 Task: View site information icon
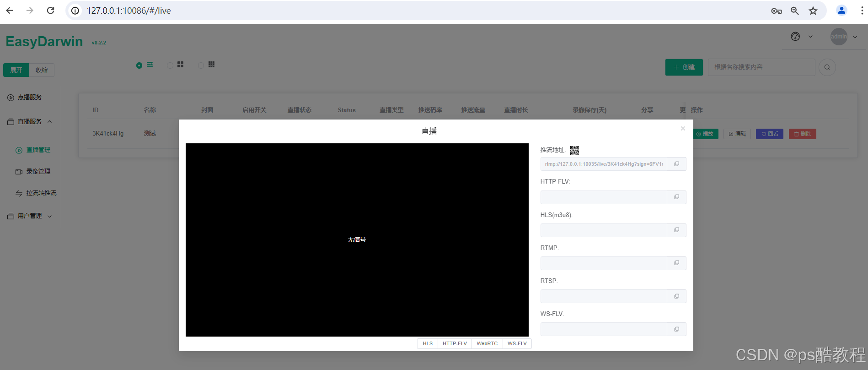pyautogui.click(x=75, y=11)
